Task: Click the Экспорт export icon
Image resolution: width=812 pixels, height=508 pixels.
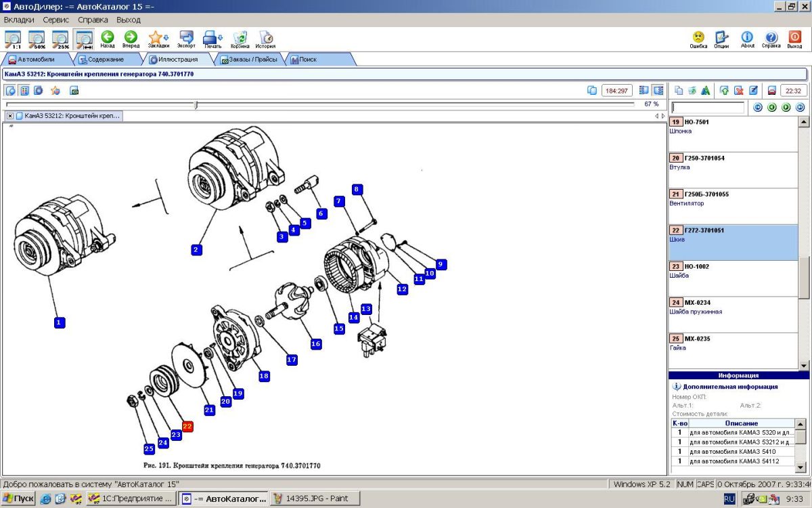Action: 186,40
